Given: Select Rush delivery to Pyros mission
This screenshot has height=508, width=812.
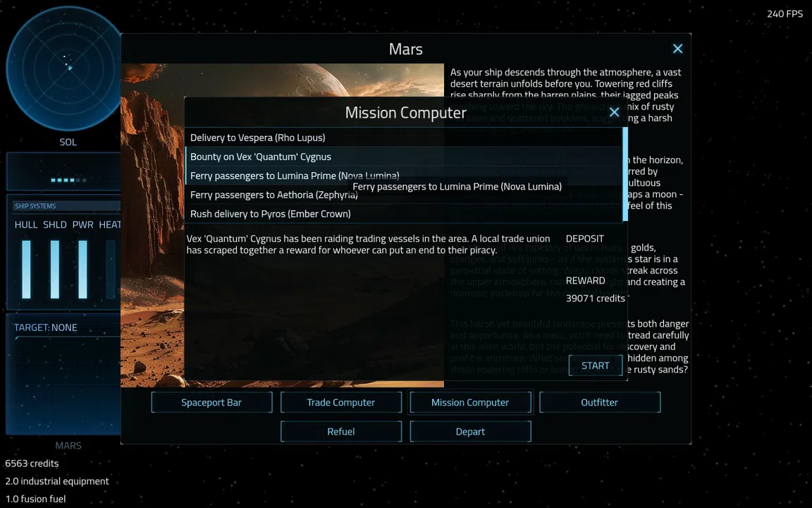Looking at the screenshot, I should pyautogui.click(x=403, y=214).
